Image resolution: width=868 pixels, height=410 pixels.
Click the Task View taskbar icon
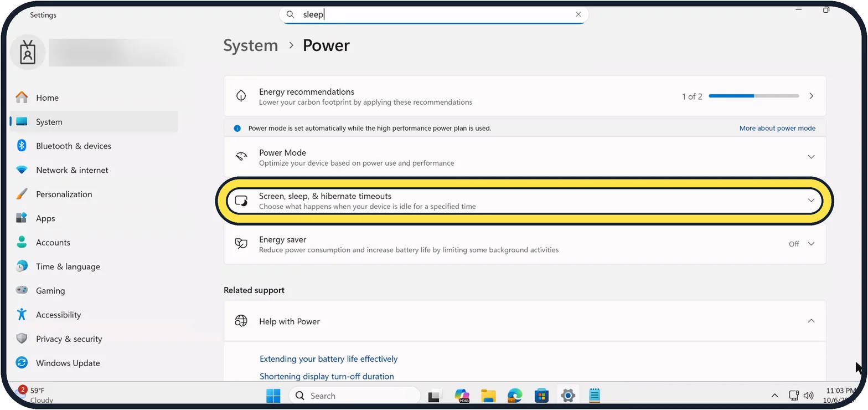(x=435, y=396)
